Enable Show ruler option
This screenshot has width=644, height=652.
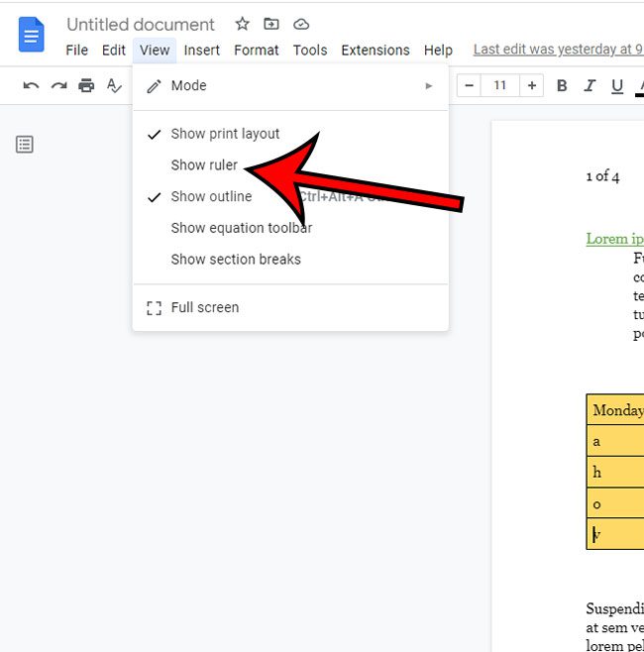click(204, 165)
